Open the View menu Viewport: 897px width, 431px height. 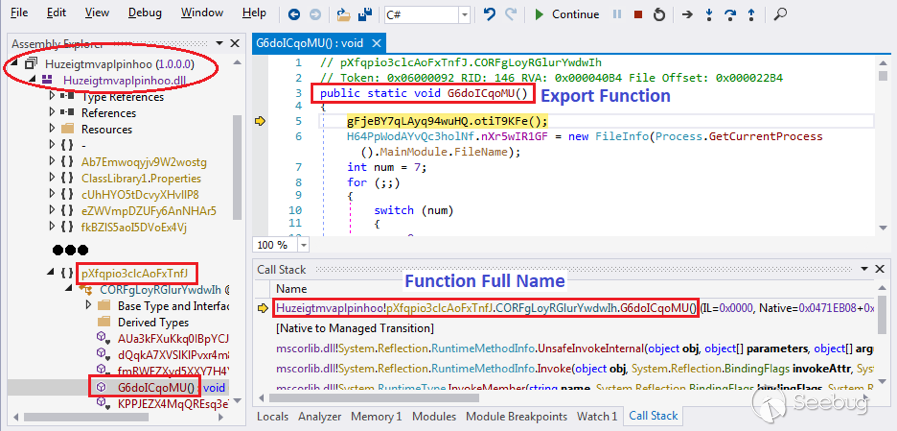coord(97,13)
